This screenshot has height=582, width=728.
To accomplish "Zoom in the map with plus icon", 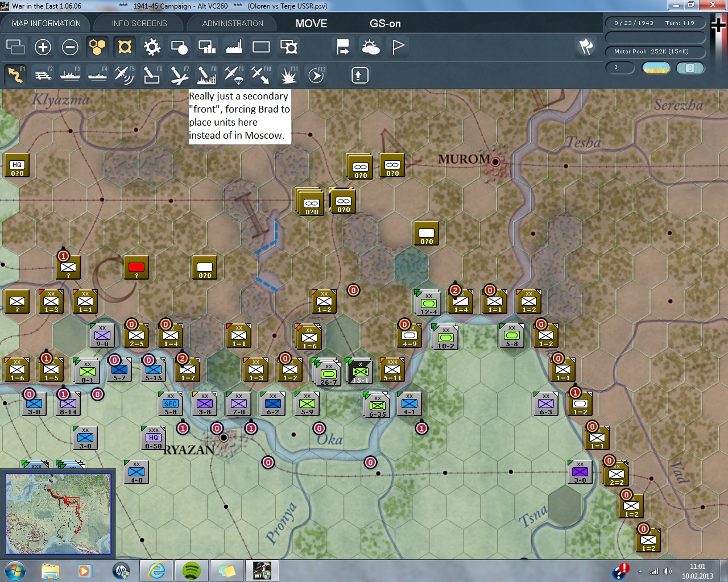I will [43, 47].
